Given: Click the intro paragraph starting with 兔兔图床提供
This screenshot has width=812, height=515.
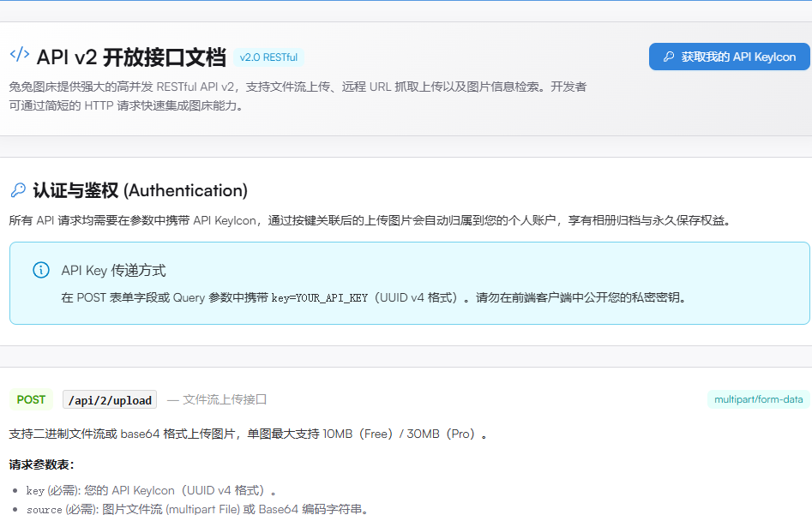Looking at the screenshot, I should (x=298, y=96).
